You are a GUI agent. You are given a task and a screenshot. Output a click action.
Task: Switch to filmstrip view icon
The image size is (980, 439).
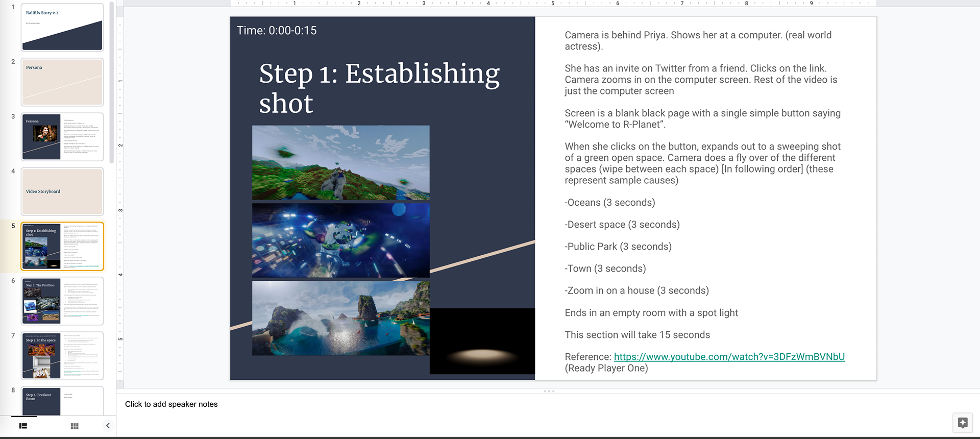pos(23,426)
